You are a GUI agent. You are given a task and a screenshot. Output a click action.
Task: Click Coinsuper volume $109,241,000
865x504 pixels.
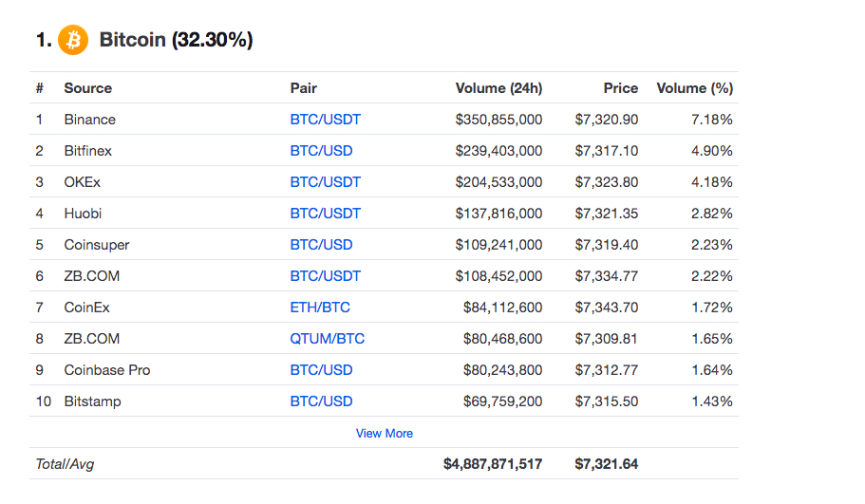click(498, 245)
